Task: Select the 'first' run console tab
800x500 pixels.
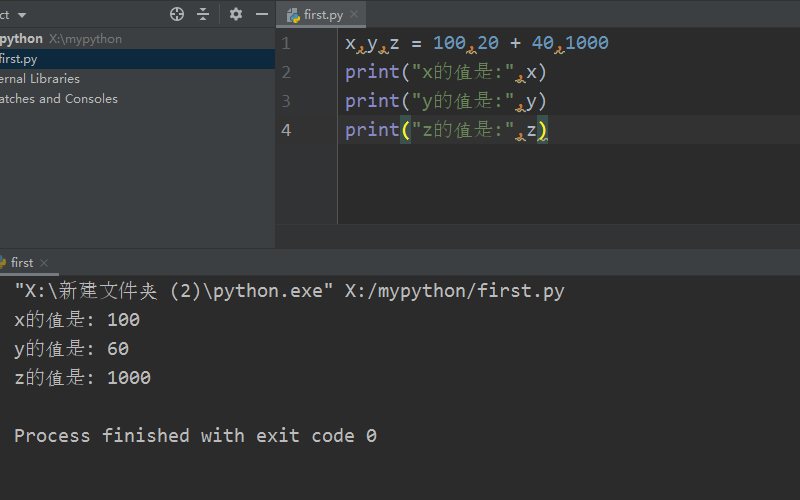Action: pyautogui.click(x=22, y=263)
